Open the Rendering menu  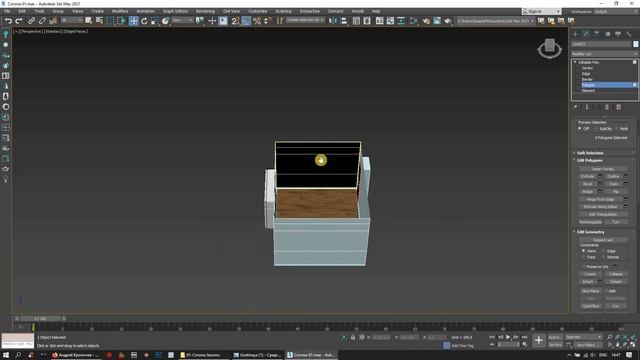(x=205, y=11)
